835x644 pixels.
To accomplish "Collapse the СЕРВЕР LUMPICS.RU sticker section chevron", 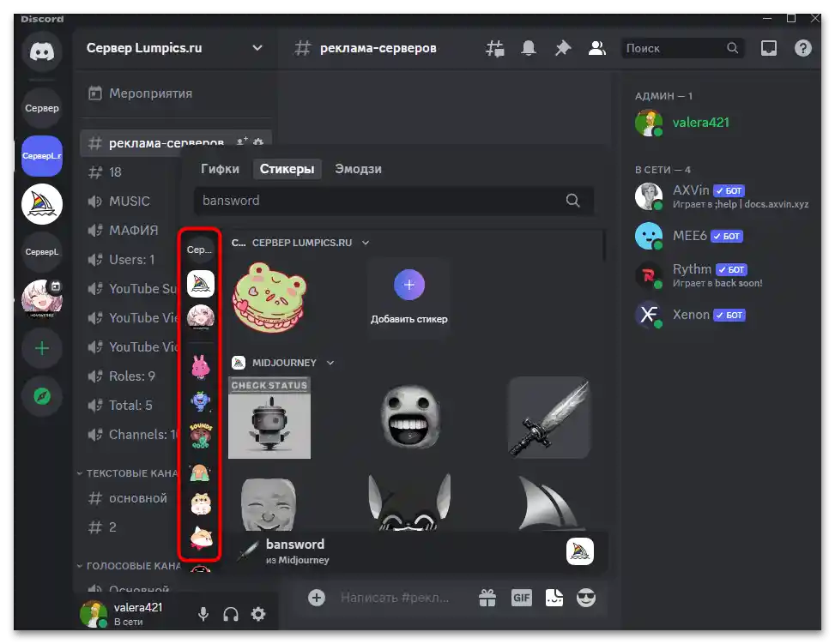I will (366, 243).
